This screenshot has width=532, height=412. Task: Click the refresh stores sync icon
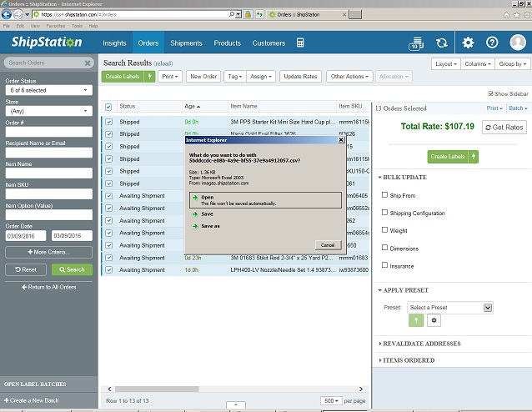click(442, 43)
